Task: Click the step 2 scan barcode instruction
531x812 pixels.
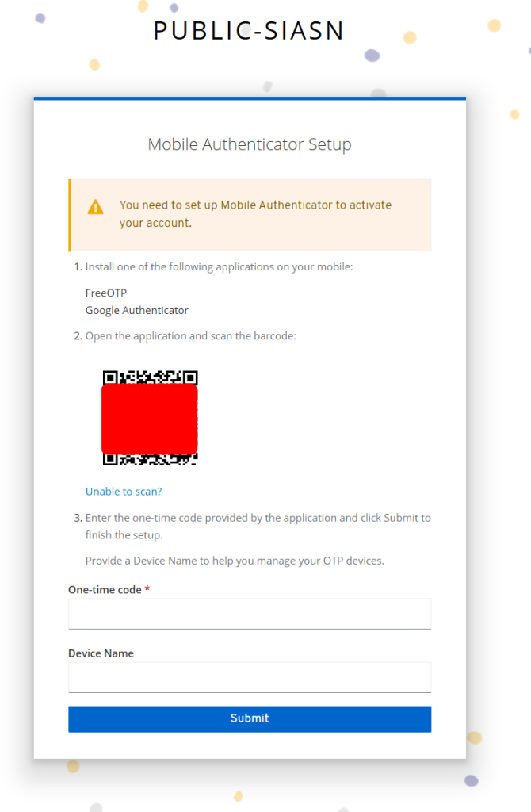Action: 190,335
